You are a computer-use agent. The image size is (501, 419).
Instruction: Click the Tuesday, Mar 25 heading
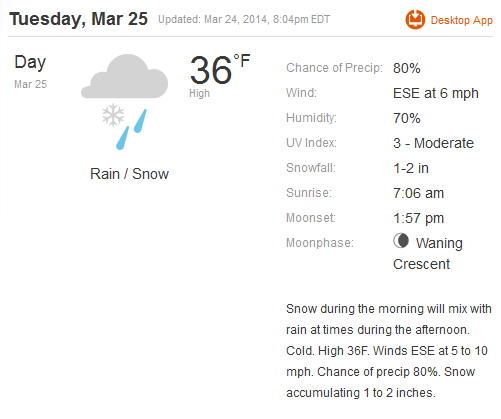78,19
